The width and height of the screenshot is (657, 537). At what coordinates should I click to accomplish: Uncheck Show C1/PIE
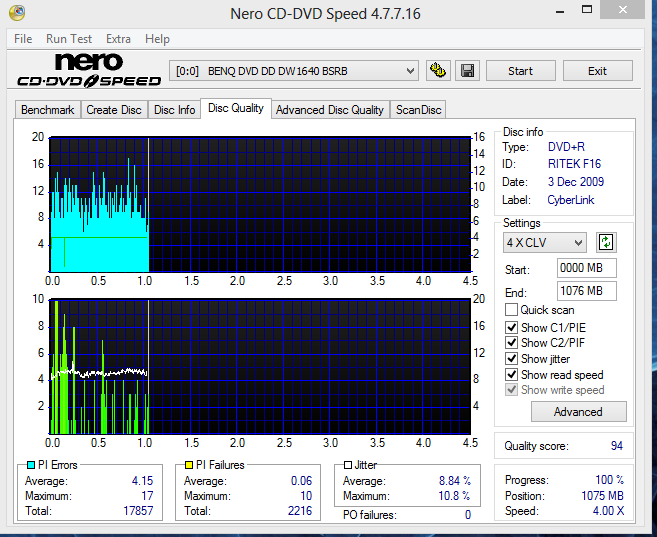[511, 327]
